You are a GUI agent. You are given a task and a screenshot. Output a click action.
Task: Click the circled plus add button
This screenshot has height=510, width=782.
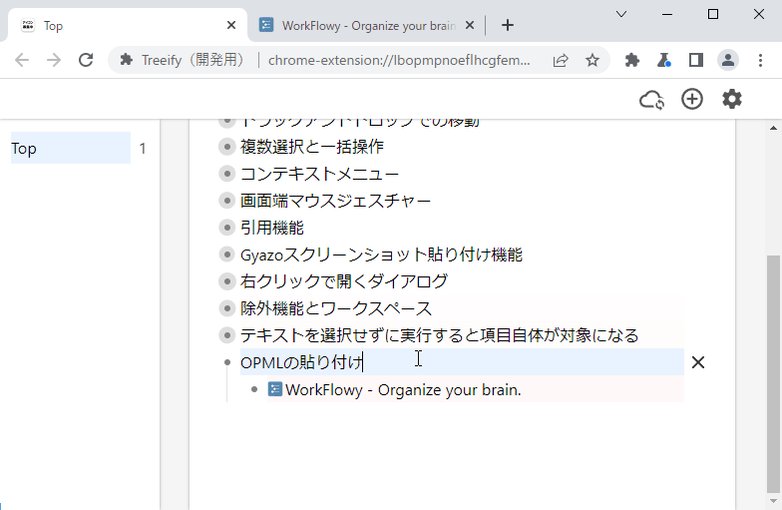point(692,99)
